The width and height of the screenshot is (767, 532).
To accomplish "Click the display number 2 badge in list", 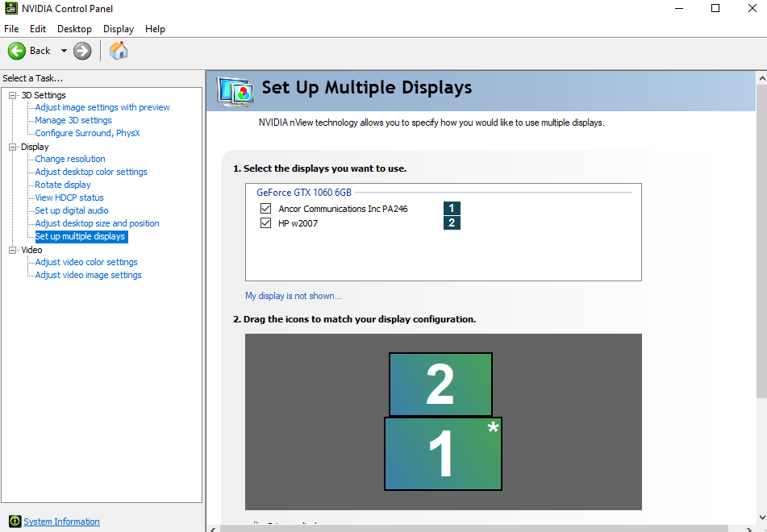I will pyautogui.click(x=452, y=223).
